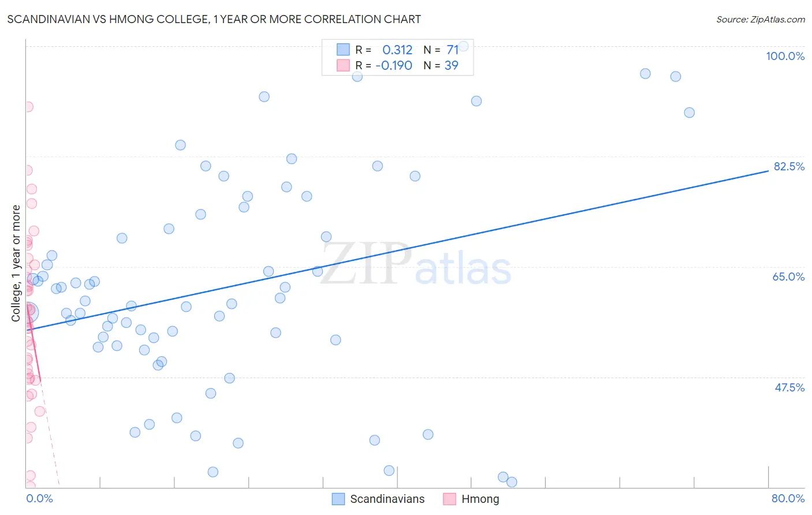Select the Scandinavians legend label

click(x=387, y=499)
